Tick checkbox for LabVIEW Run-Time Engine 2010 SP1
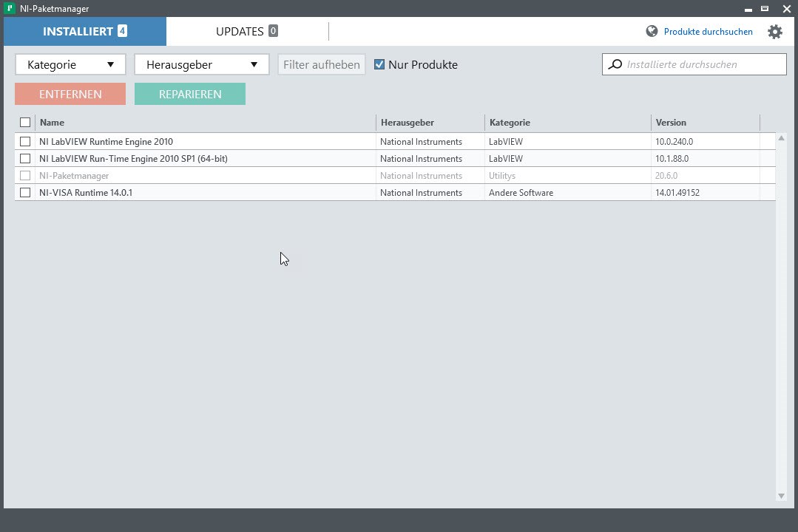 point(25,159)
